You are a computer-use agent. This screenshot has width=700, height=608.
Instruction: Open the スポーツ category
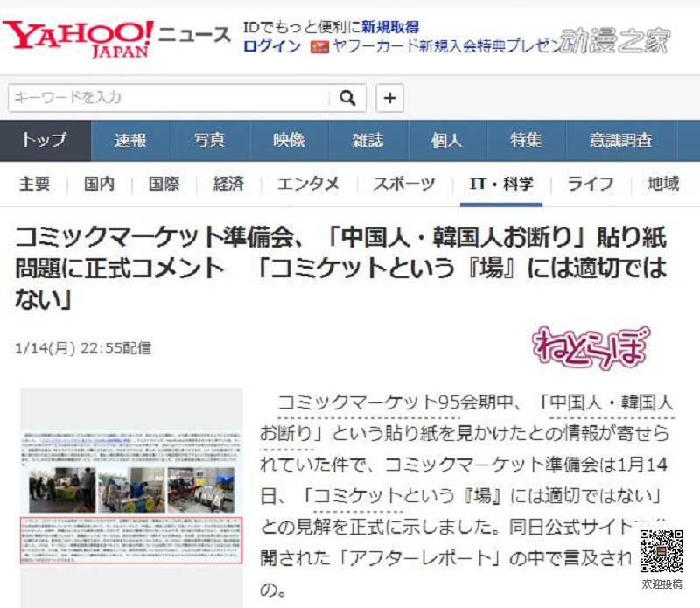pos(403,185)
